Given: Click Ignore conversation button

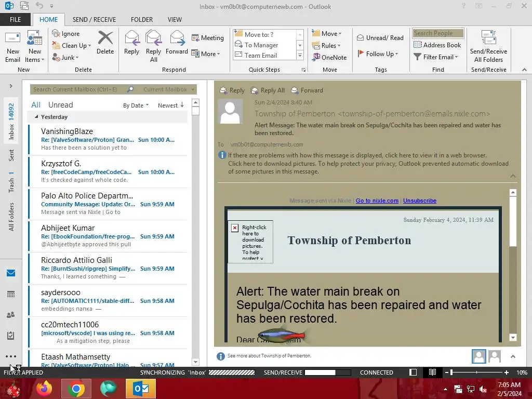Looking at the screenshot, I should click(x=66, y=34).
